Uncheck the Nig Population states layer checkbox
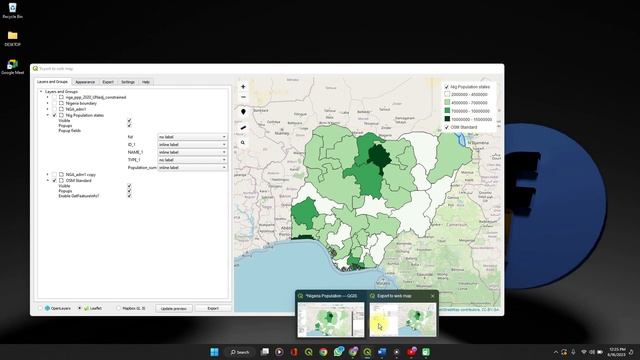This screenshot has width=640, height=360. [54, 116]
